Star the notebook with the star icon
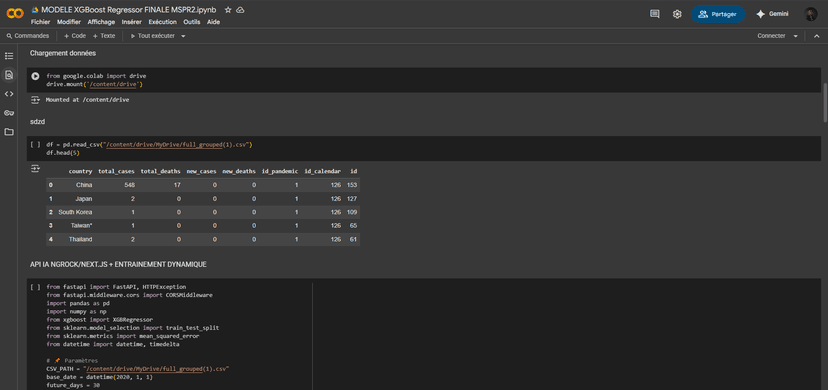 [x=228, y=10]
